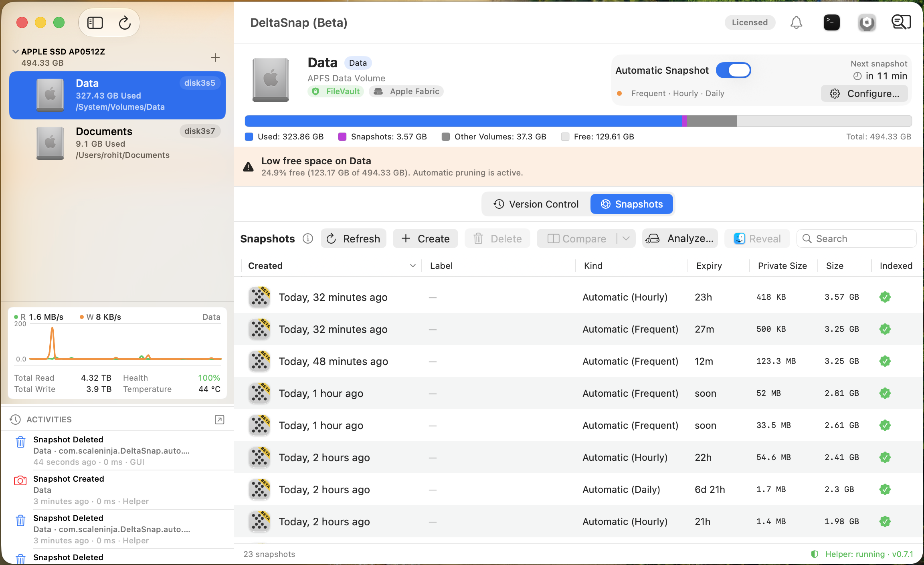This screenshot has height=565, width=924.
Task: Turn off Automatic Snapshot switch
Action: pyautogui.click(x=733, y=71)
